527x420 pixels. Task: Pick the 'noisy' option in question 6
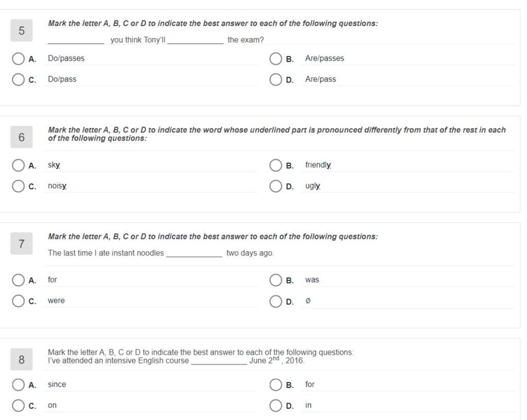pos(18,186)
